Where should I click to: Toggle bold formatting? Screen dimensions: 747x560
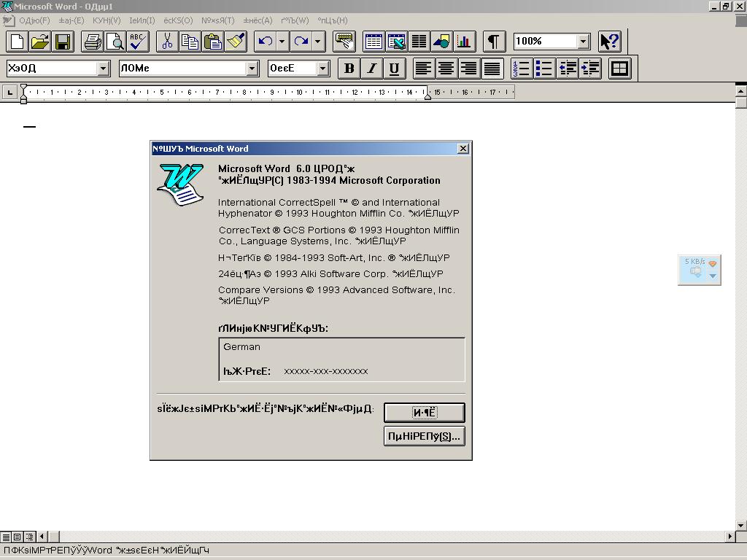349,69
